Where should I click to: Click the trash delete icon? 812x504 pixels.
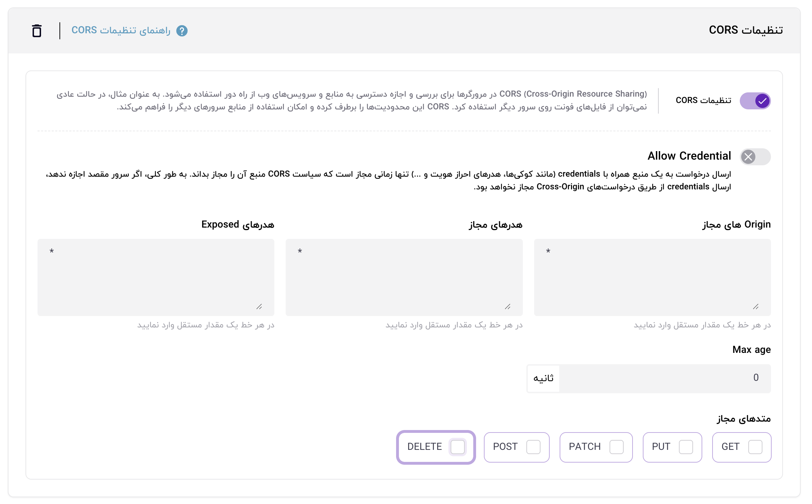37,31
